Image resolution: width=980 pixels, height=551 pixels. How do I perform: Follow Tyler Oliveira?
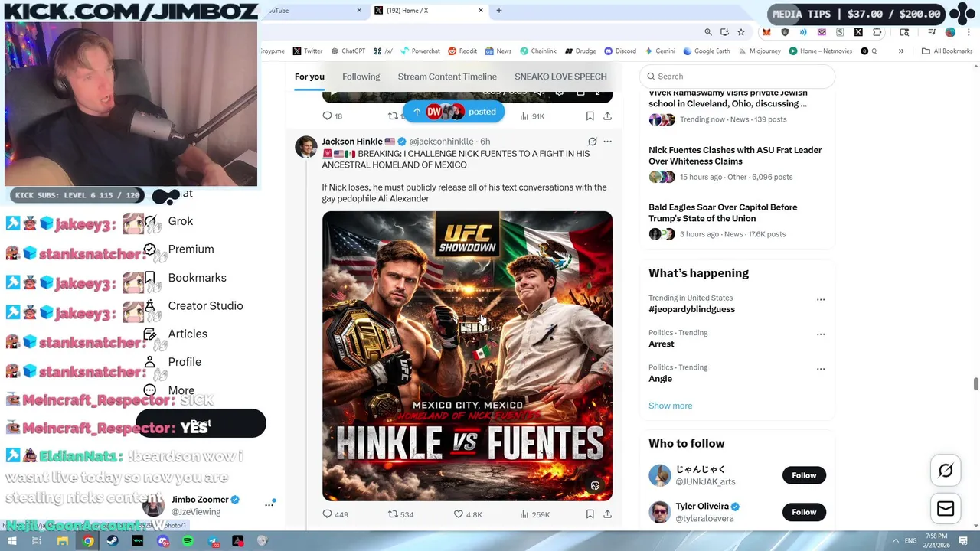click(804, 512)
